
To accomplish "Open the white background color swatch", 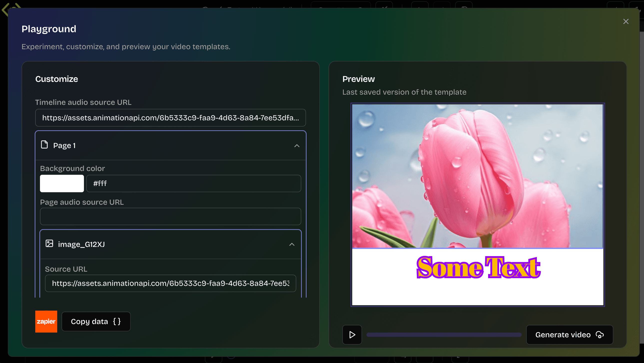I will 62,183.
